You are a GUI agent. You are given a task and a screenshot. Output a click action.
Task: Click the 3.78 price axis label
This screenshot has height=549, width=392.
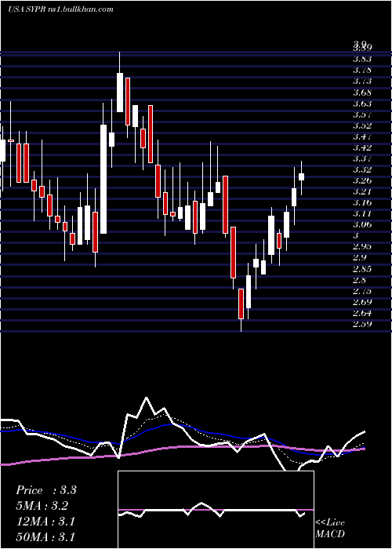[x=362, y=70]
